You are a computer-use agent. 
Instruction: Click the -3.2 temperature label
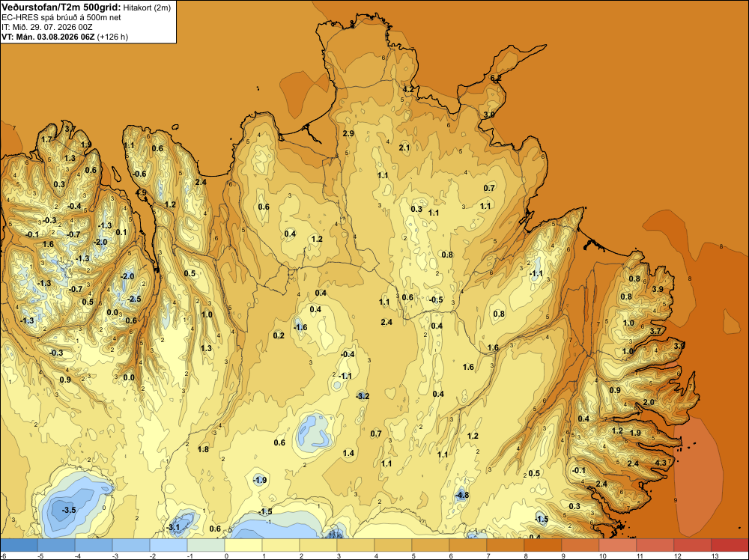[x=363, y=396]
